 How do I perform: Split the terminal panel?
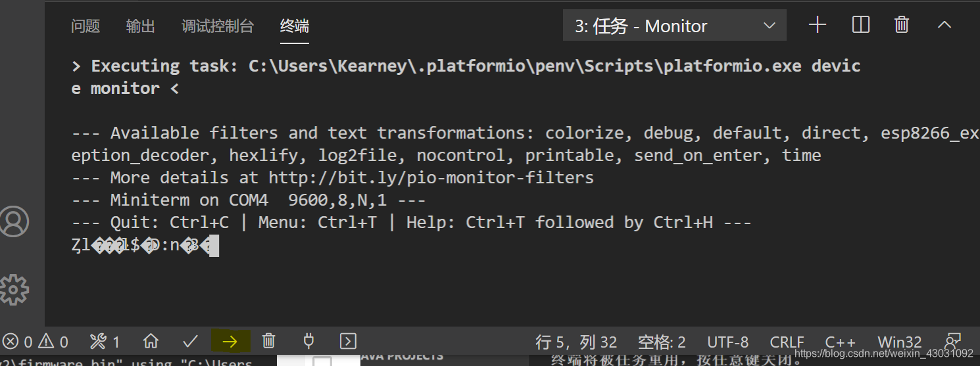coord(861,25)
